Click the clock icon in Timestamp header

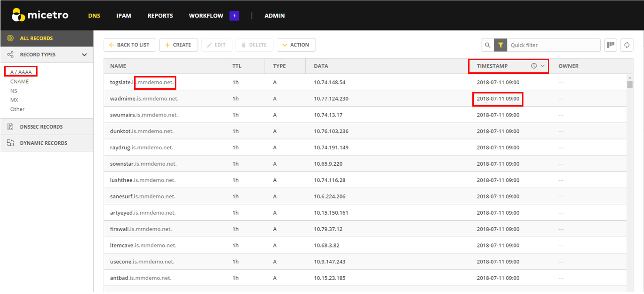click(534, 66)
